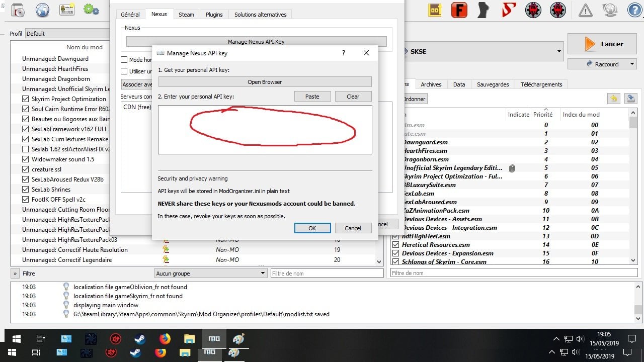
Task: Sort plugins by the Priorité column header
Action: 543,115
